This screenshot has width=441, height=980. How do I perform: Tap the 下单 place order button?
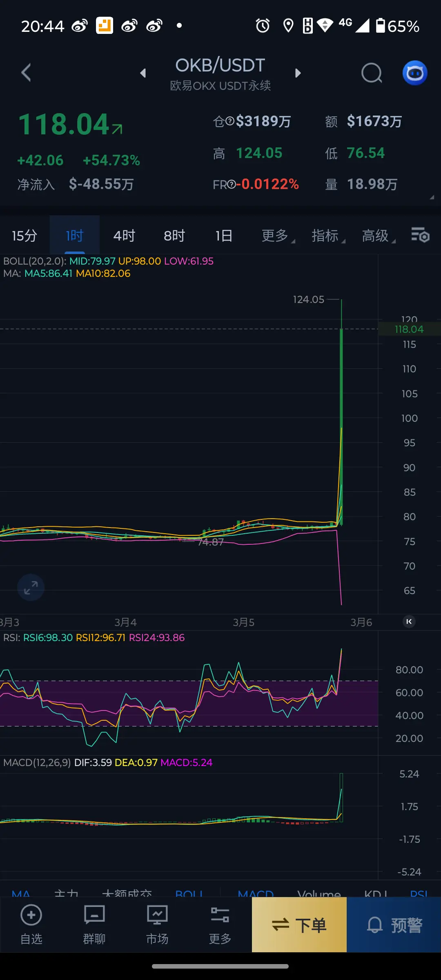(299, 925)
